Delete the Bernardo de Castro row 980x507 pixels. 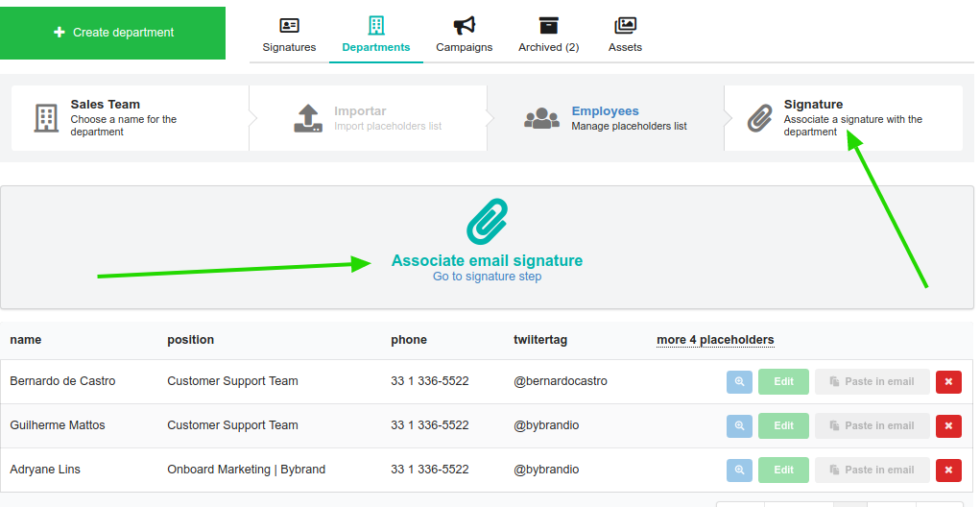(x=948, y=382)
